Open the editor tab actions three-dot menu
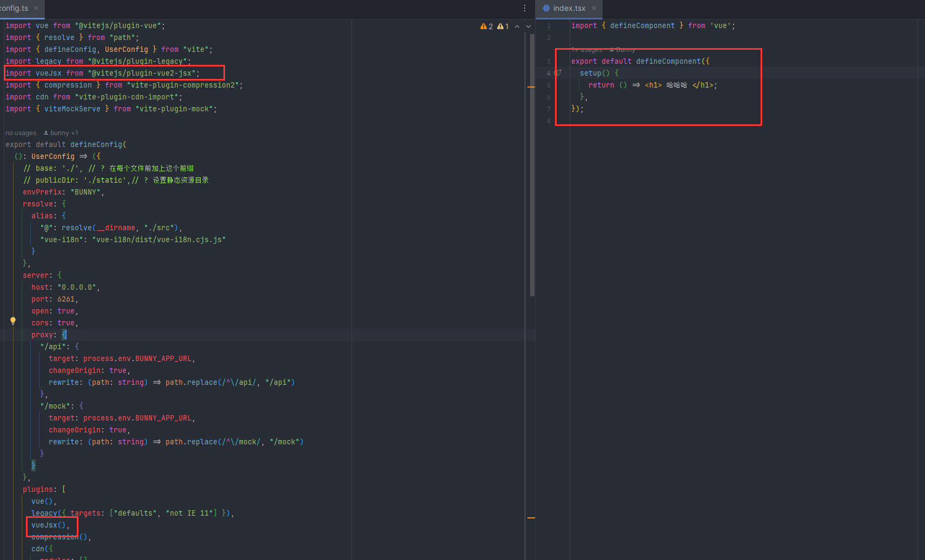925x560 pixels. pos(524,8)
